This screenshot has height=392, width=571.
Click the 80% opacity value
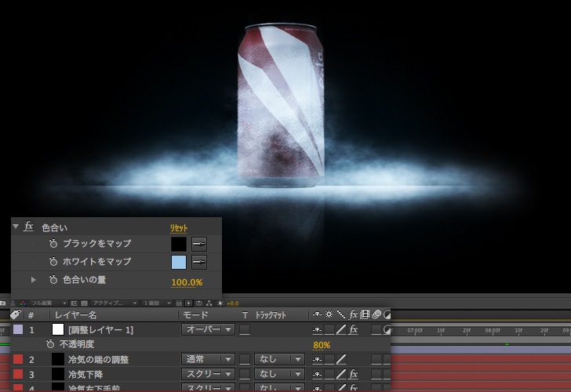click(x=322, y=344)
